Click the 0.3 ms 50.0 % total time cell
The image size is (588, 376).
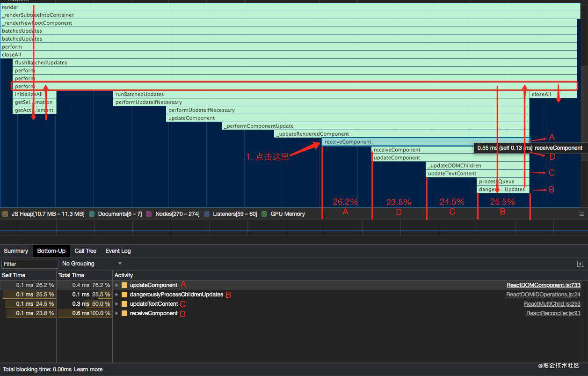click(84, 304)
